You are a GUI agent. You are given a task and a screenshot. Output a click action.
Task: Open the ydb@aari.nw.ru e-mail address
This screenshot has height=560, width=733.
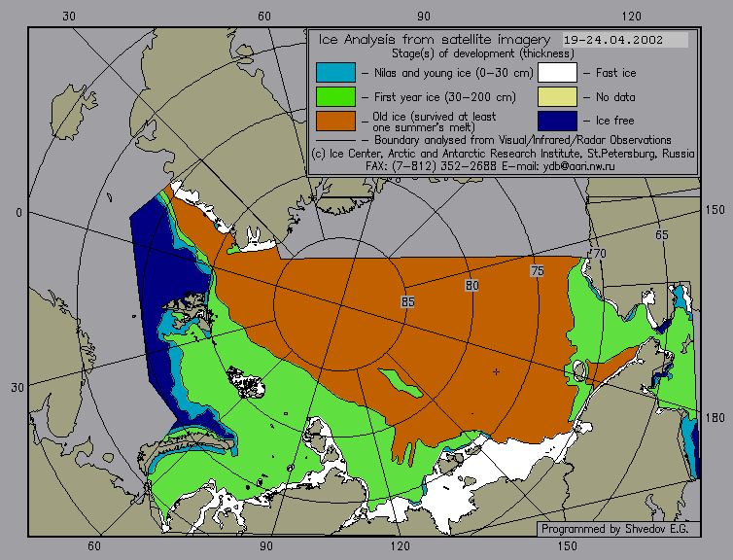click(578, 166)
